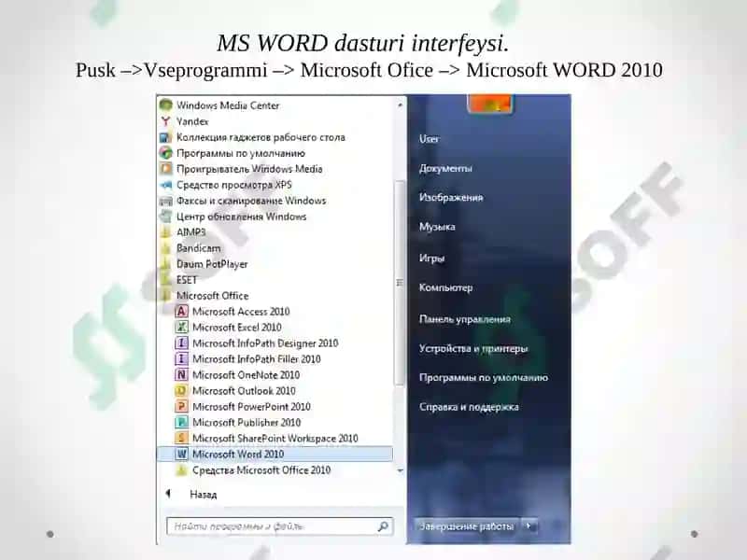The width and height of the screenshot is (747, 560).
Task: Open Документы from the right pane
Action: click(446, 168)
